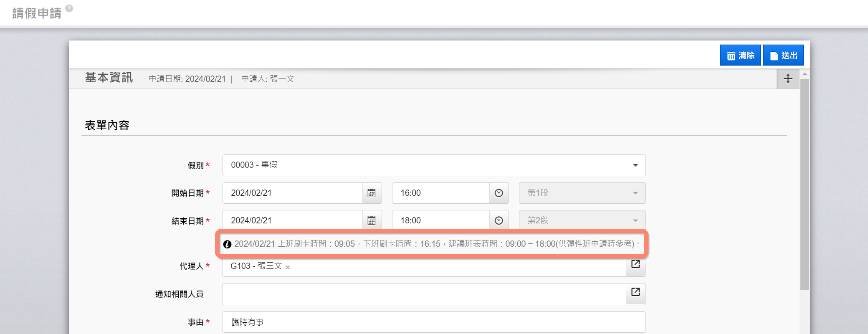Open the 代理人 selection popup icon
868x334 pixels.
(x=635, y=264)
